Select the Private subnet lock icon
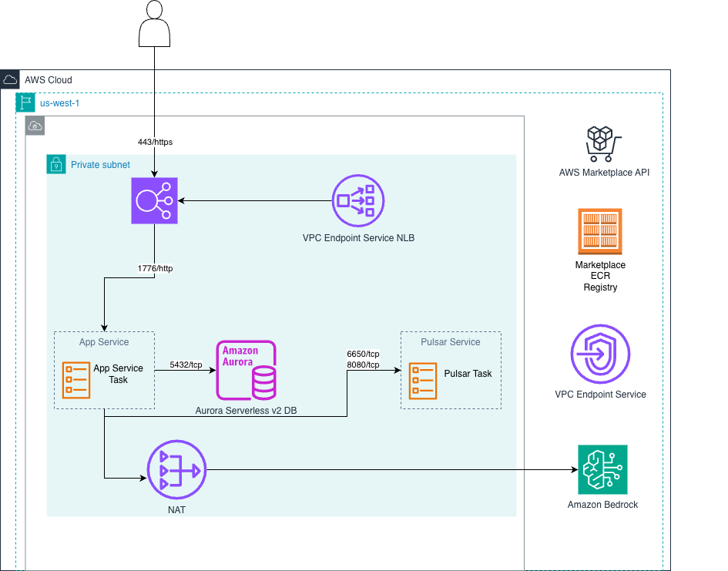Screen dimensions: 728x571 coord(55,164)
